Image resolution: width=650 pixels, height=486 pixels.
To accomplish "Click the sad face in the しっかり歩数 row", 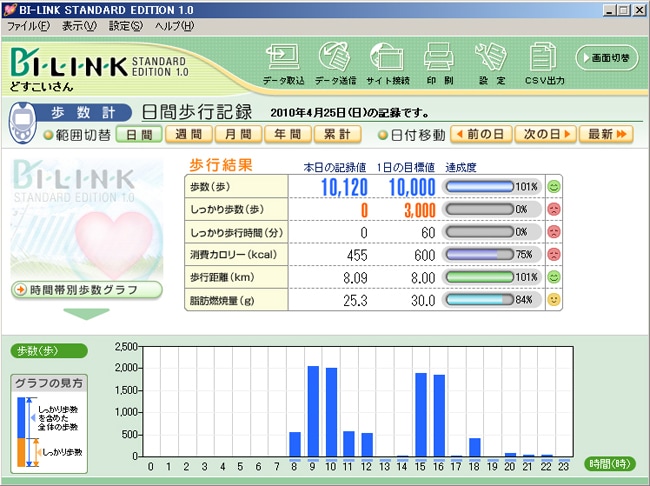I will point(553,209).
